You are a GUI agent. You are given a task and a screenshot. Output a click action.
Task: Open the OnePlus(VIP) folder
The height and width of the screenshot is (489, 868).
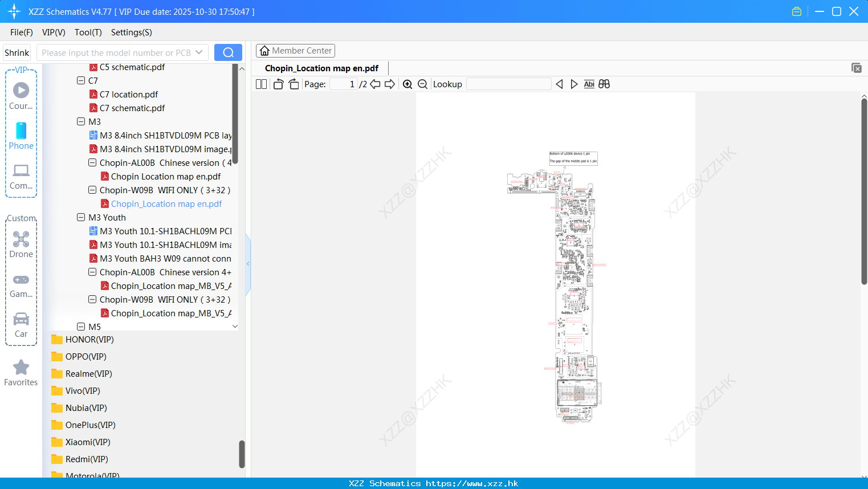90,425
